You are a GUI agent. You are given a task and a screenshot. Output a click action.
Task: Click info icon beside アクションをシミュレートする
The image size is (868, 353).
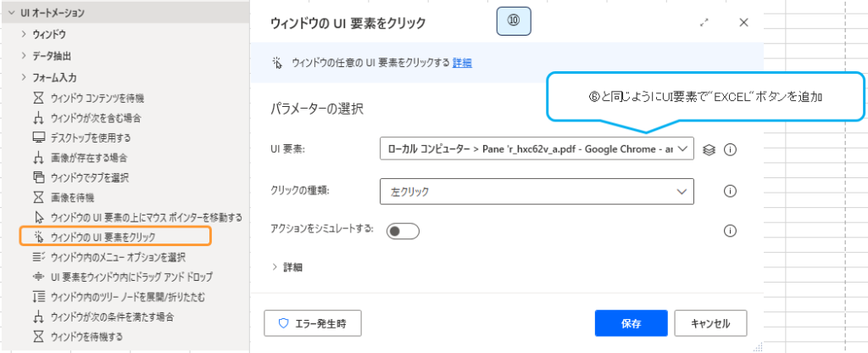tap(730, 231)
